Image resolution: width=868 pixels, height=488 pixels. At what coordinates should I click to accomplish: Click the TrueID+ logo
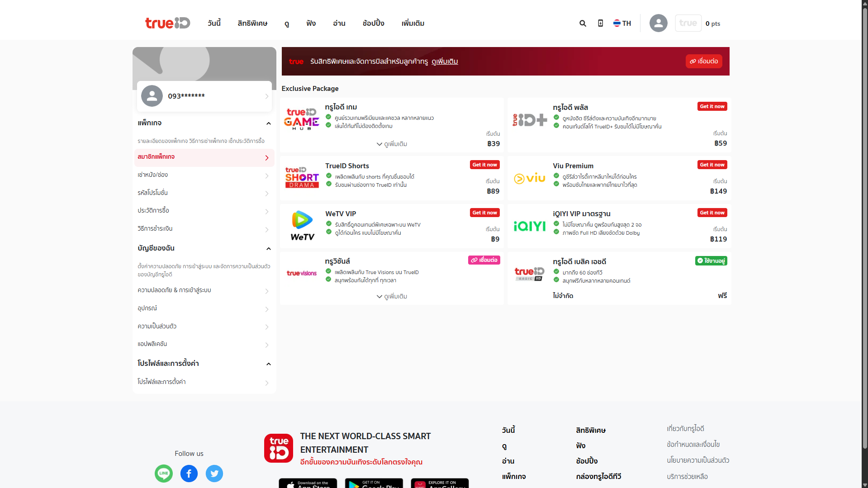click(x=530, y=119)
